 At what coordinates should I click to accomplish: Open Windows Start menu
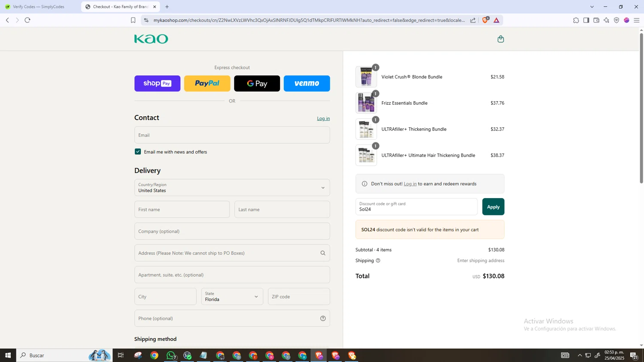tap(8, 355)
